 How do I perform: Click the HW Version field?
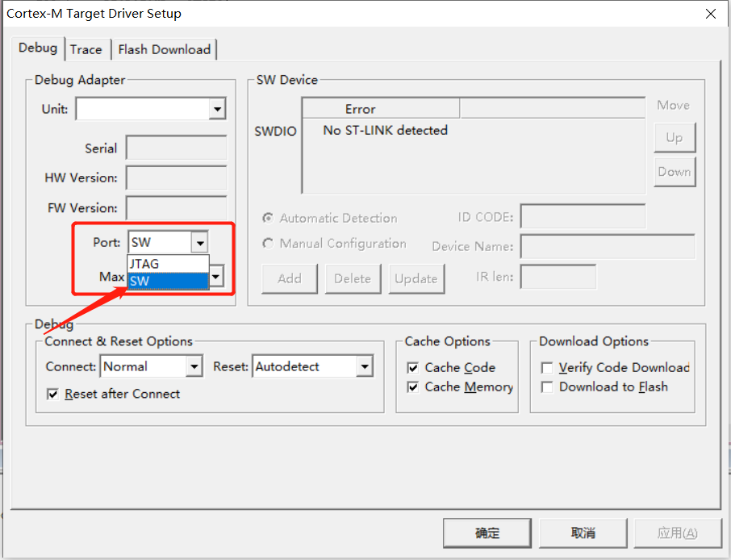coord(176,178)
